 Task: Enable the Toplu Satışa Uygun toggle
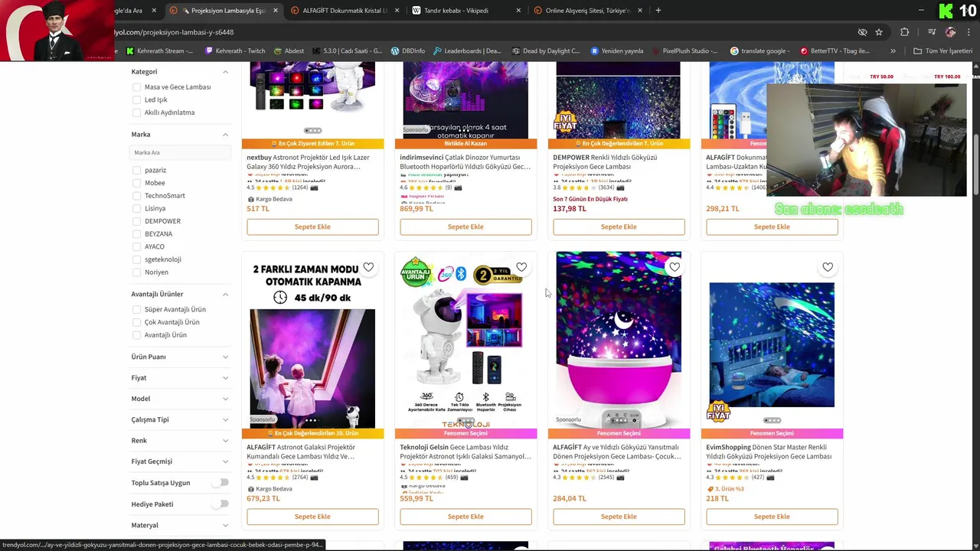220,483
